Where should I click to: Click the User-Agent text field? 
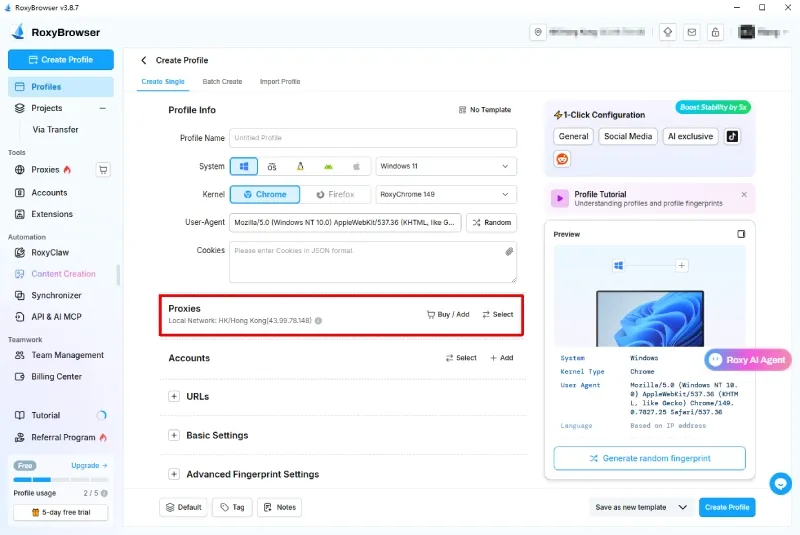[x=345, y=222]
